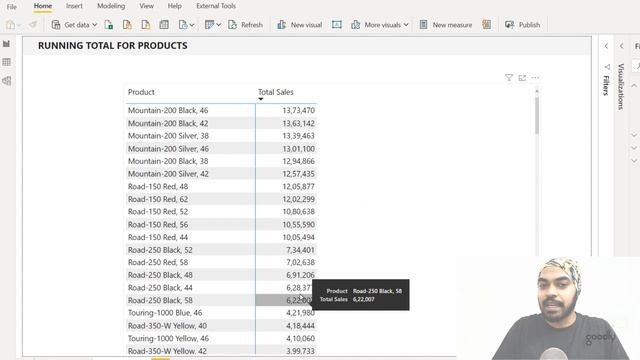Image resolution: width=640 pixels, height=360 pixels.
Task: Click the Filters pane label
Action: click(x=606, y=85)
